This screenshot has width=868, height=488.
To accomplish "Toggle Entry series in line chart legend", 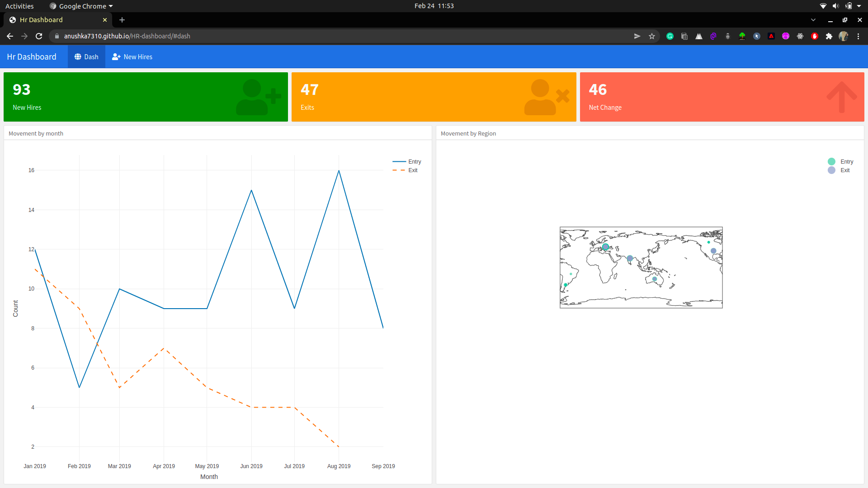I will pos(407,162).
